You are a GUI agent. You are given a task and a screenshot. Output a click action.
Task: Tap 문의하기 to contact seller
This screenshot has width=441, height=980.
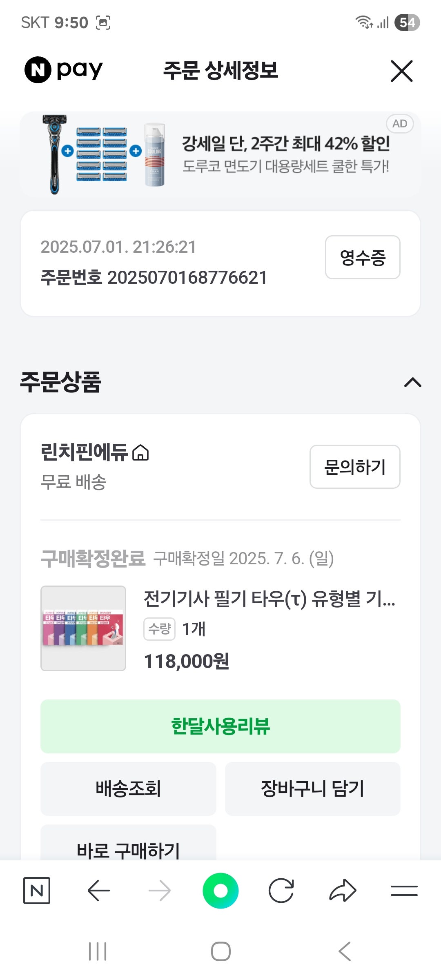pyautogui.click(x=354, y=467)
